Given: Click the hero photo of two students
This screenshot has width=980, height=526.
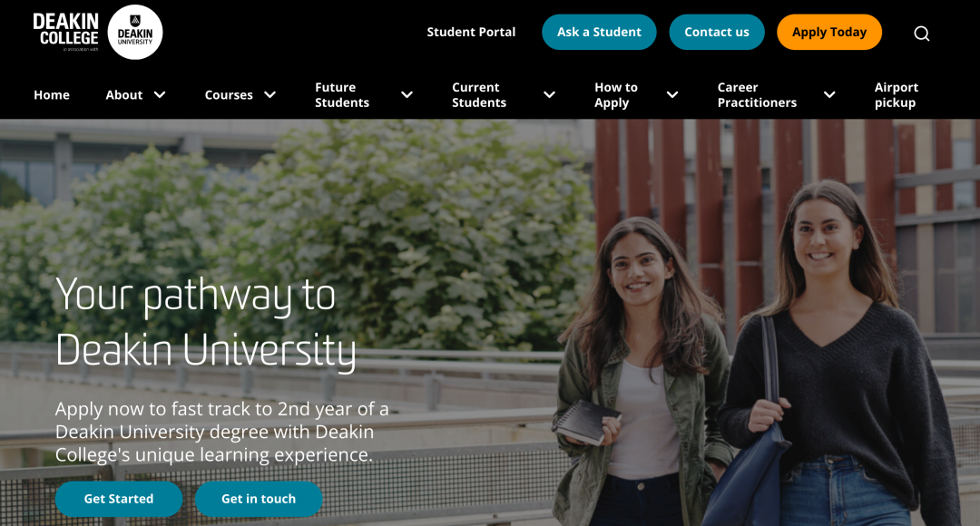Looking at the screenshot, I should tap(490, 322).
